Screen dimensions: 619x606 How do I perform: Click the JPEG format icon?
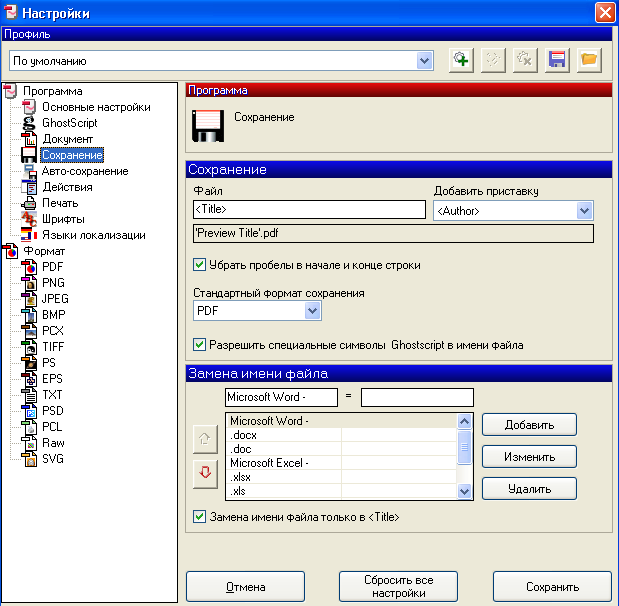(x=29, y=299)
